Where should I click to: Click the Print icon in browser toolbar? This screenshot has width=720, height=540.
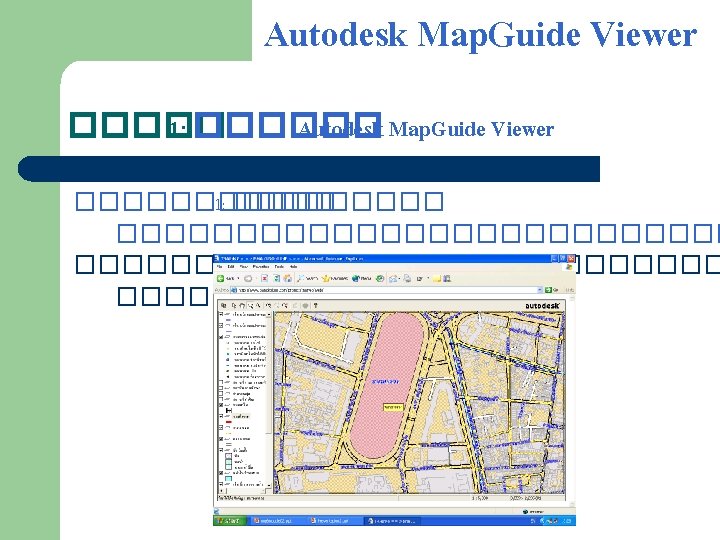tap(407, 278)
